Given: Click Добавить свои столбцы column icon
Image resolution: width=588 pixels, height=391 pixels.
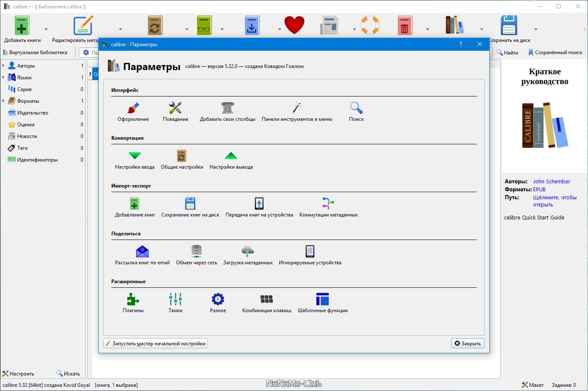Looking at the screenshot, I should (x=228, y=108).
